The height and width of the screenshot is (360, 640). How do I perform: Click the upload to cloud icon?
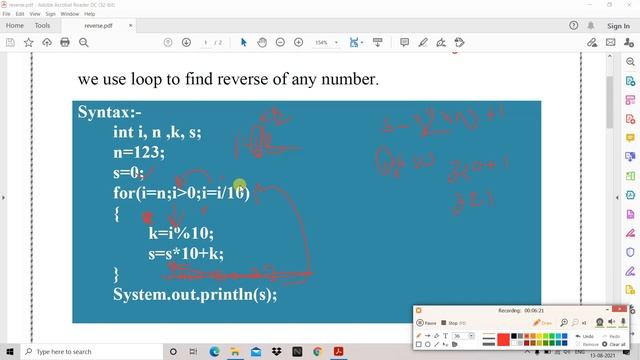[x=47, y=42]
